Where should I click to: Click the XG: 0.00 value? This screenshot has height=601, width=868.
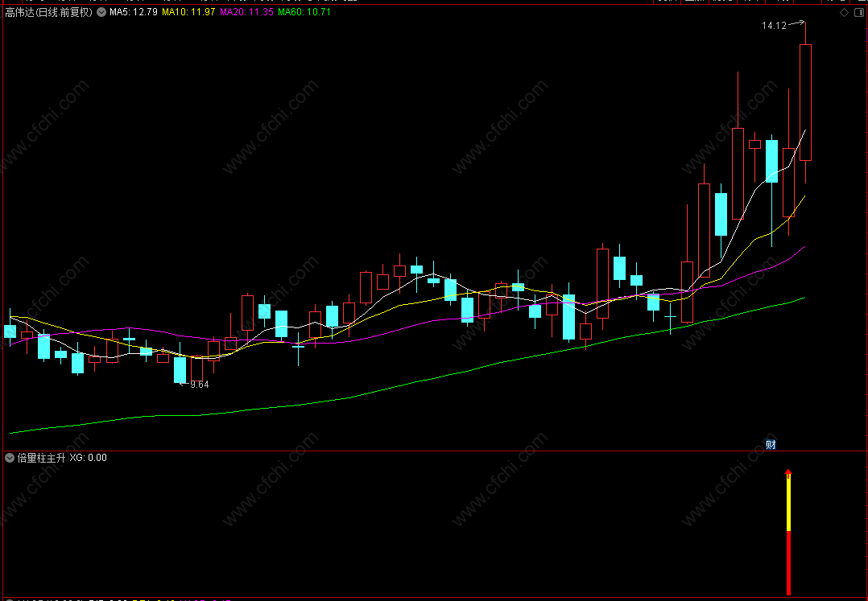point(88,458)
